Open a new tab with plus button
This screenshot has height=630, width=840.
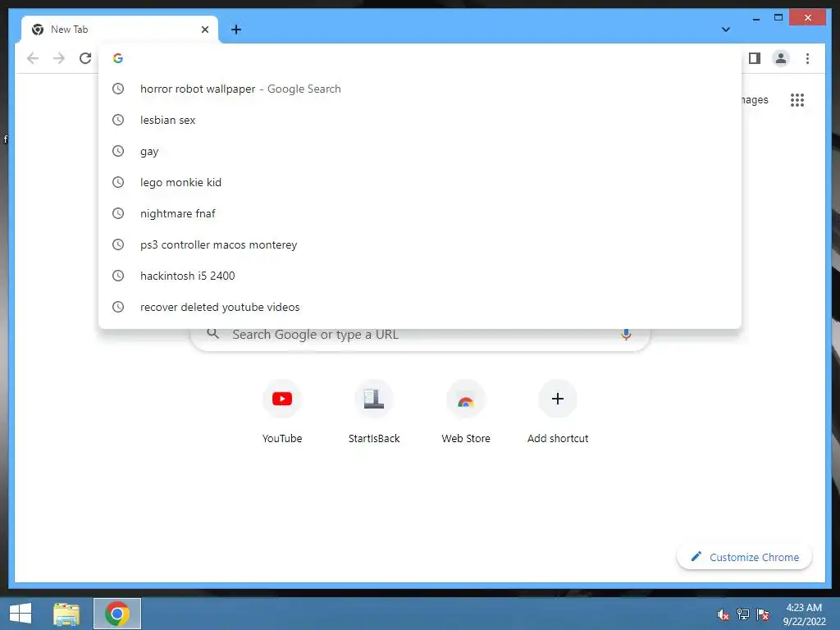click(236, 30)
